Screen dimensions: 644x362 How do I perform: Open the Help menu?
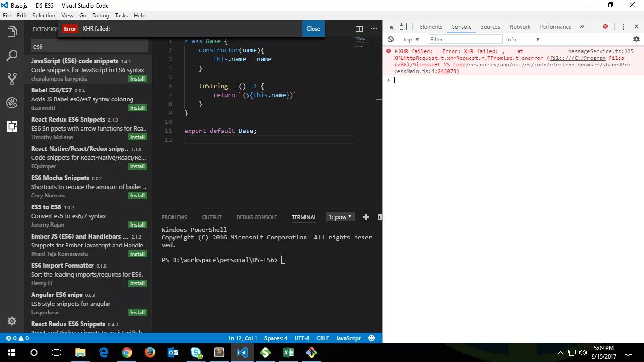140,16
